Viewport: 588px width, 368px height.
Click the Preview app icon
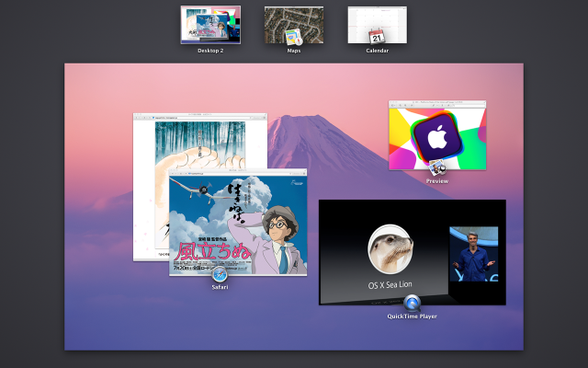[437, 167]
